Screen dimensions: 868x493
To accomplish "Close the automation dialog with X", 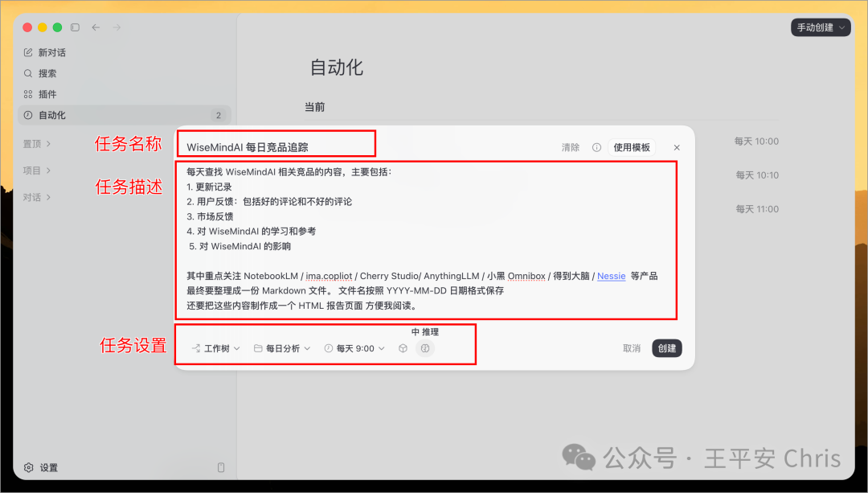I will 677,147.
